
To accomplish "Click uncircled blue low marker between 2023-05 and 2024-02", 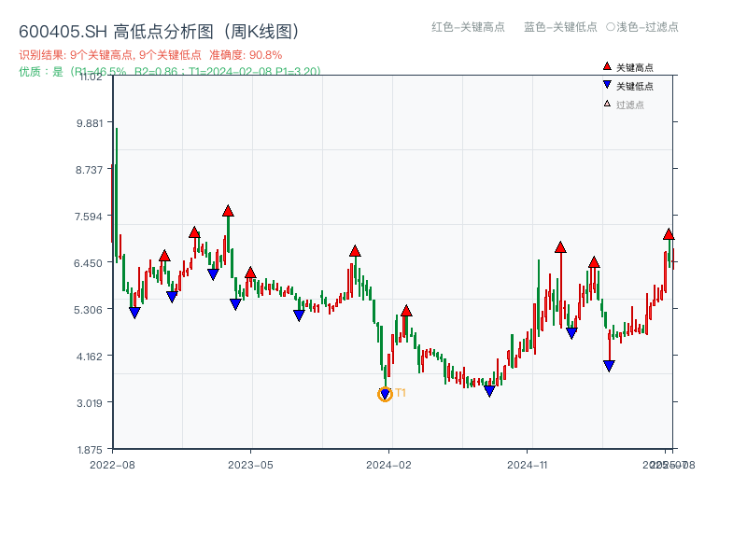I will 299,315.
